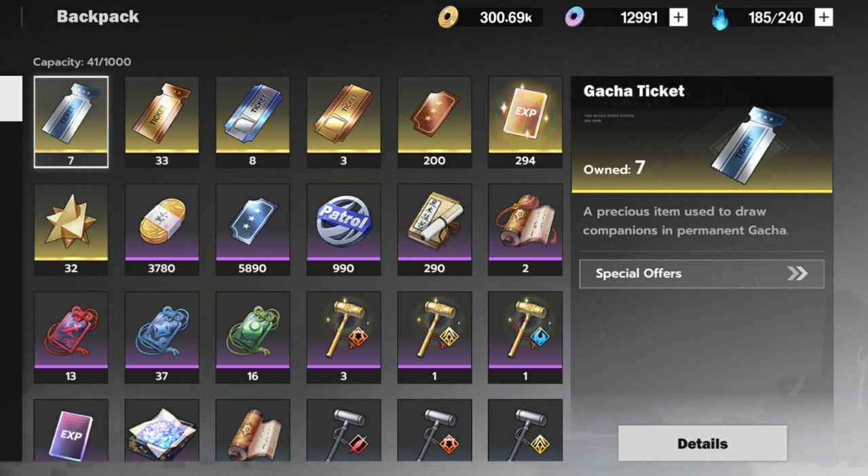
Task: Add more purple ring currency with plus button
Action: tap(678, 18)
